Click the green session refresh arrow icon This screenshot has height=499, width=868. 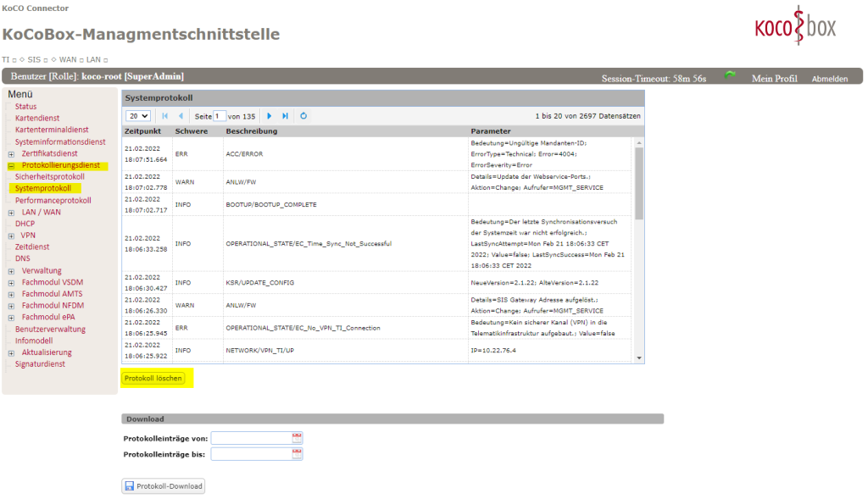(730, 76)
